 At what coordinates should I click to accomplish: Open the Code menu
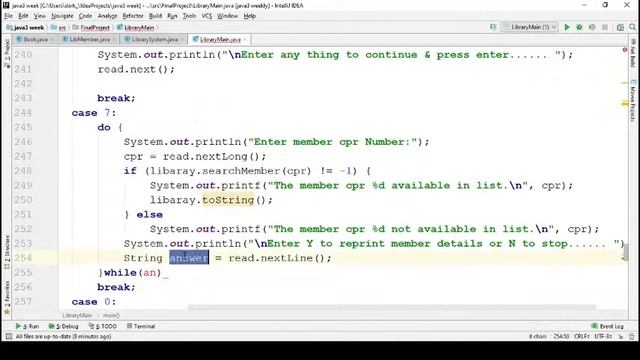(85, 16)
